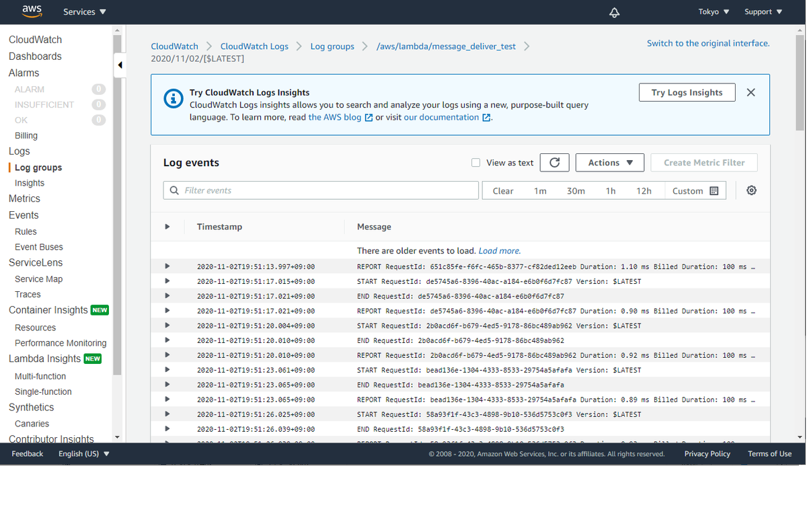807x532 pixels.
Task: Open Canaries under Synthetics
Action: (x=32, y=424)
